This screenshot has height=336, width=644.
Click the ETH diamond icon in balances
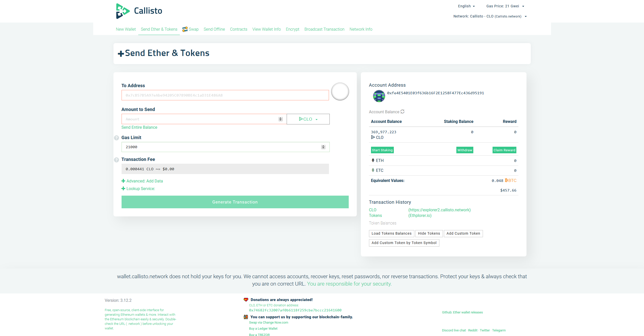click(x=373, y=160)
